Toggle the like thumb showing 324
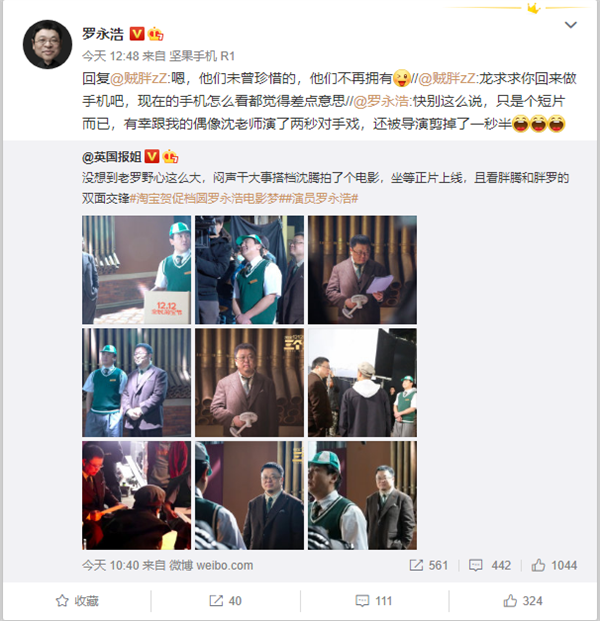Viewport: 600px width, 621px height. pos(523,601)
